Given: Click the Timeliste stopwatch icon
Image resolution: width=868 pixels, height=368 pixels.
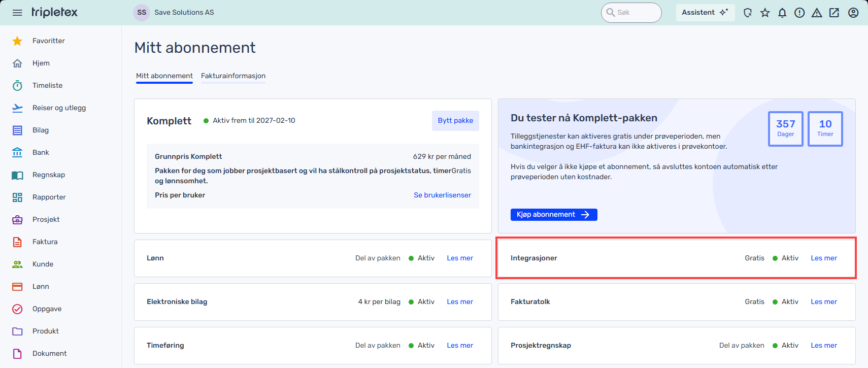Looking at the screenshot, I should (17, 85).
